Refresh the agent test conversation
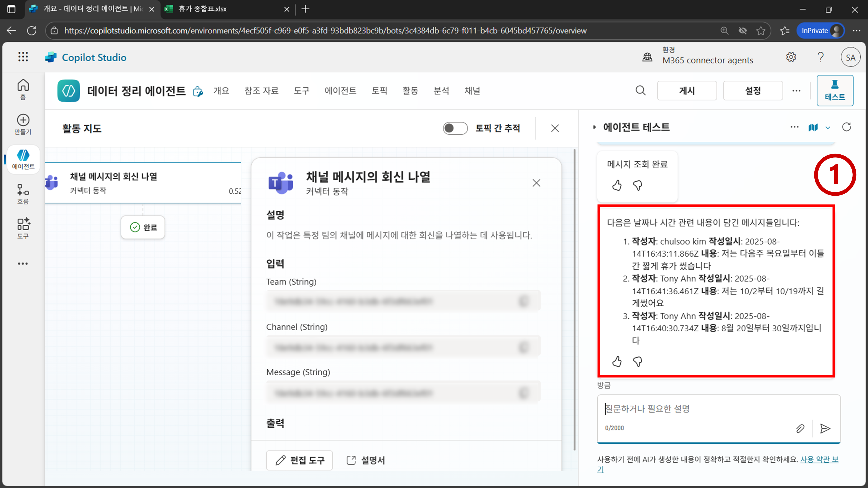 847,127
